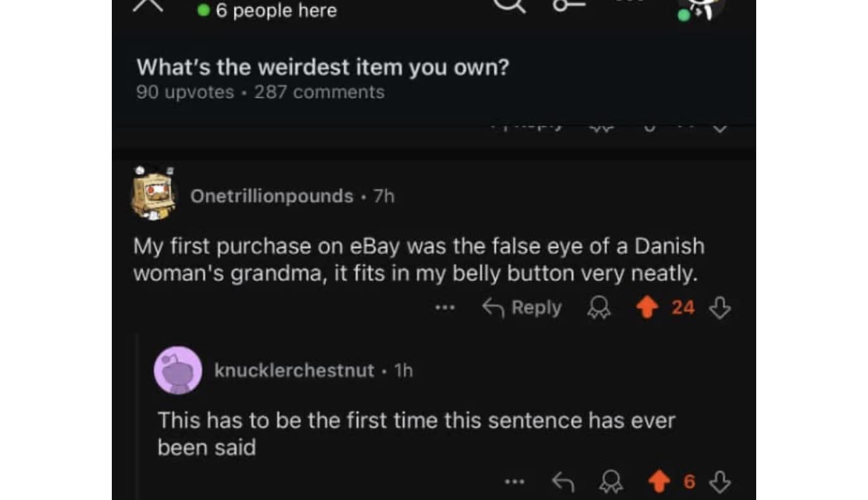Open the post title 'What's the weirdest item you own?'
This screenshot has height=500, width=868.
pyautogui.click(x=322, y=67)
